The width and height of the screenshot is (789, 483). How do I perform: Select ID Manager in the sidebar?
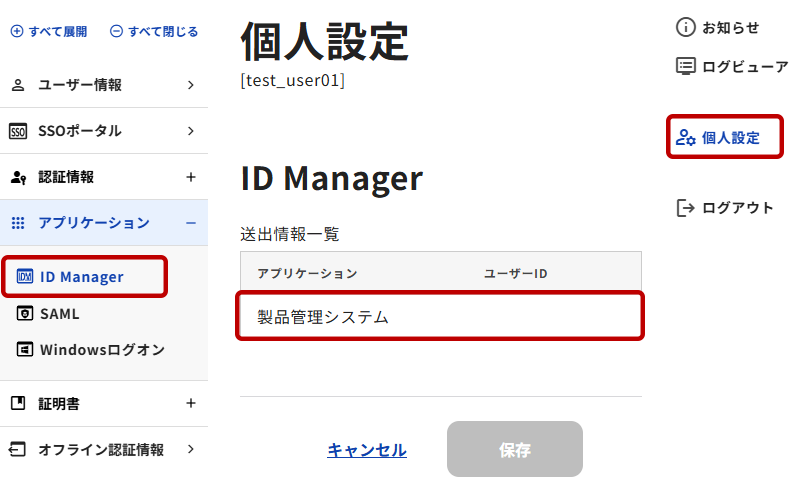tap(82, 277)
